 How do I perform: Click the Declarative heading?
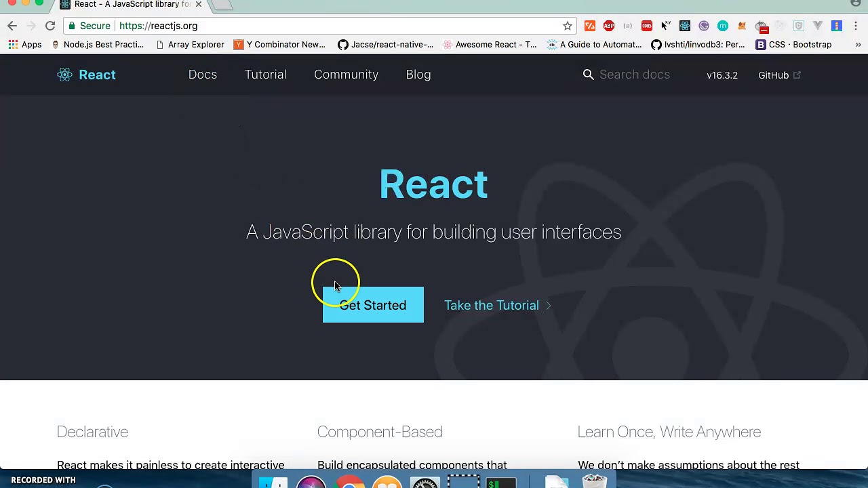click(92, 432)
